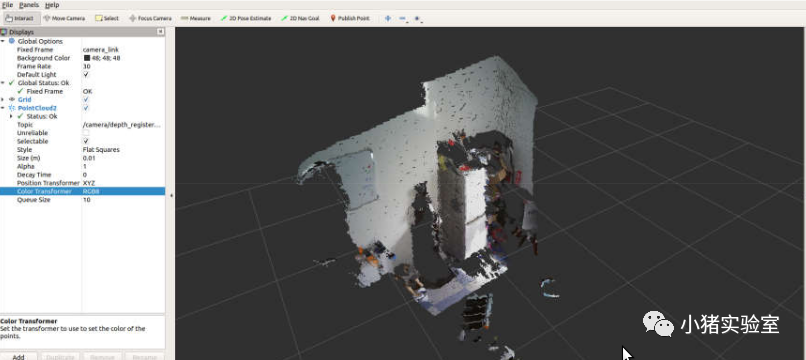
Task: Choose the Focus Camera tool
Action: (150, 18)
